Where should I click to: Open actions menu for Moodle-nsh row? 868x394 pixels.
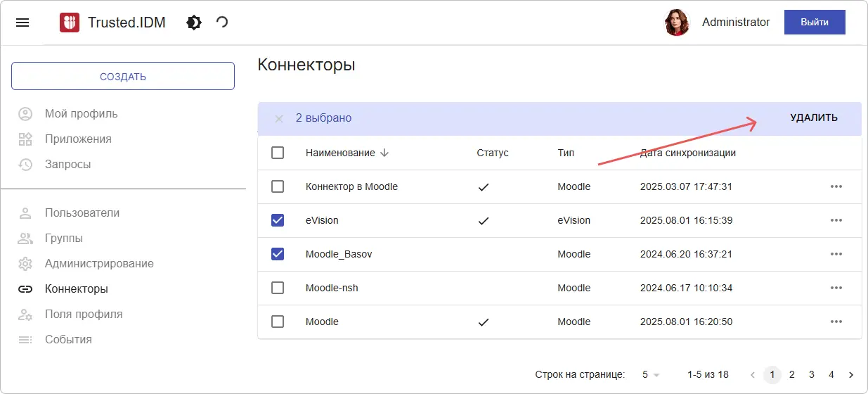836,288
